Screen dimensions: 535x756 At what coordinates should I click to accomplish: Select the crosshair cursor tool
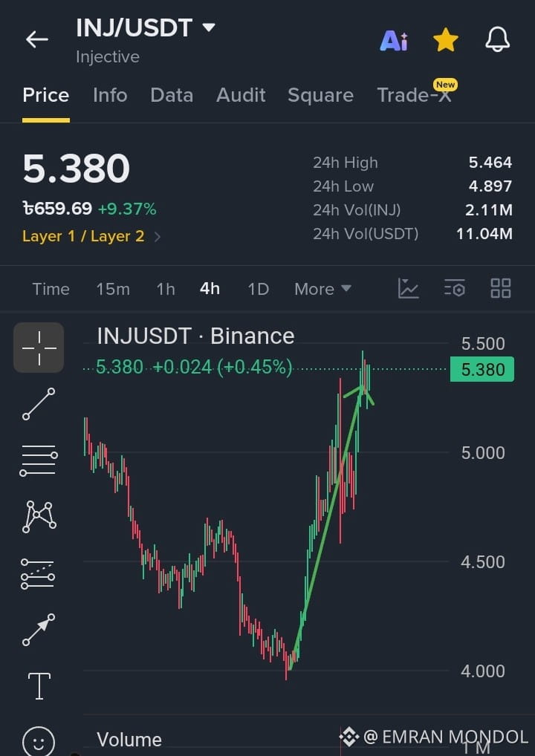click(x=39, y=348)
